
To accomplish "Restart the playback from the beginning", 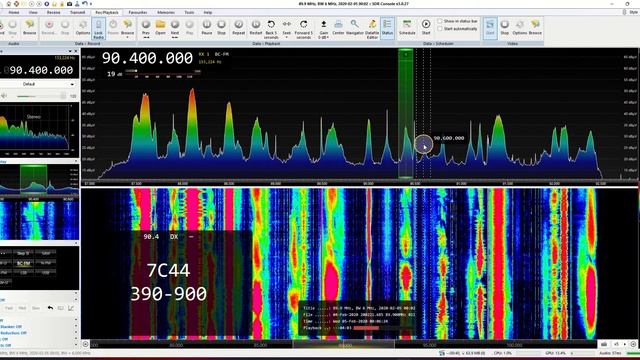I will click(256, 28).
